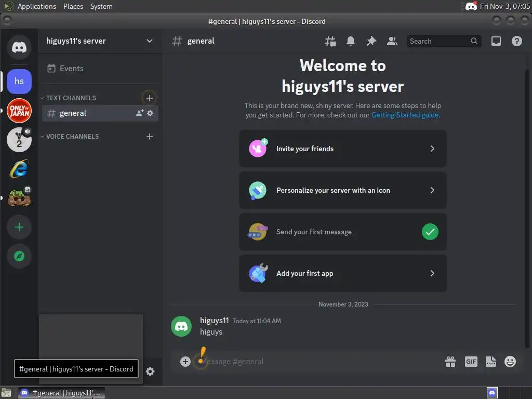The width and height of the screenshot is (532, 399).
Task: Open Notification Settings bell icon
Action: click(x=351, y=41)
